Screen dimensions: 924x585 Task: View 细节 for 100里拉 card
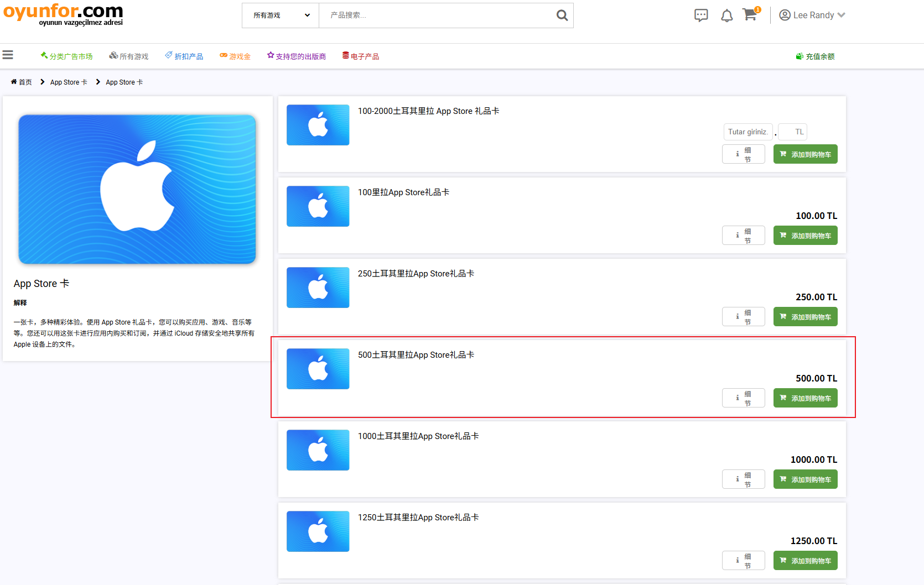click(744, 236)
